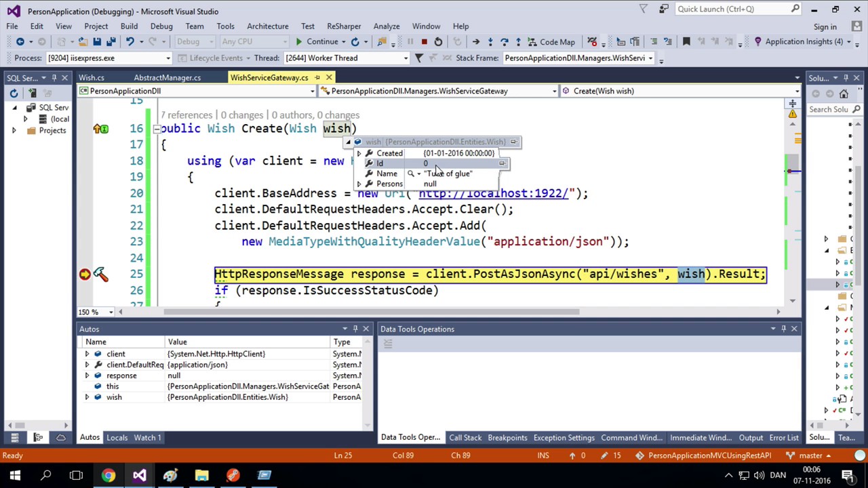Click Show Next Statement arrow icon
The width and height of the screenshot is (868, 488).
click(475, 42)
